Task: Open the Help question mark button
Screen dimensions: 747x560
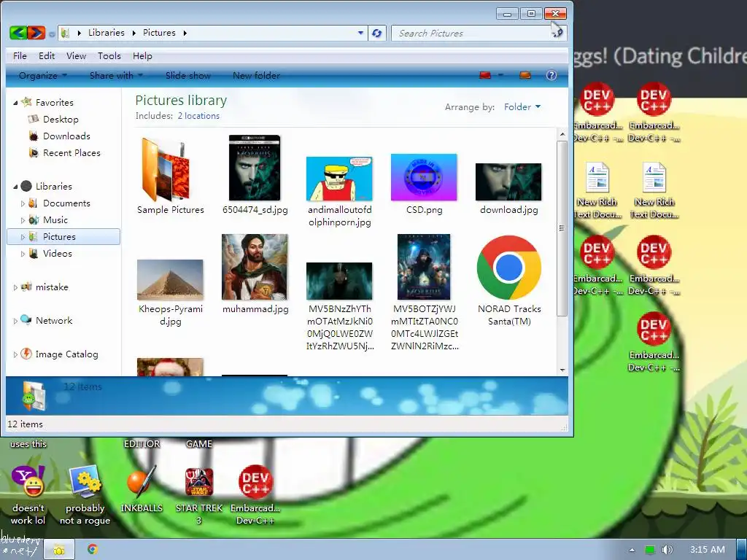Action: coord(551,75)
